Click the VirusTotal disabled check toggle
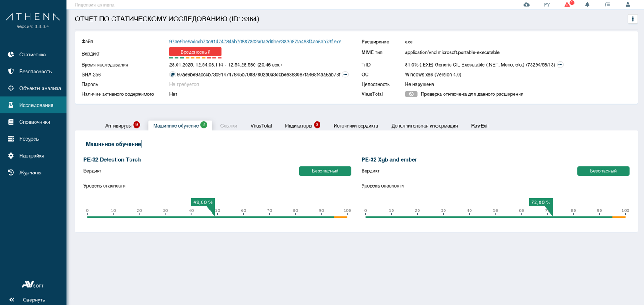 point(411,95)
